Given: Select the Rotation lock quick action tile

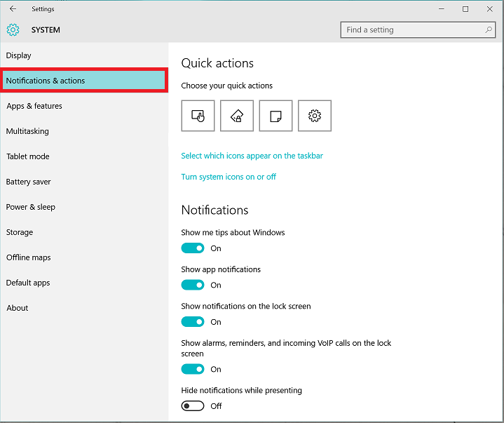Looking at the screenshot, I should (x=236, y=116).
